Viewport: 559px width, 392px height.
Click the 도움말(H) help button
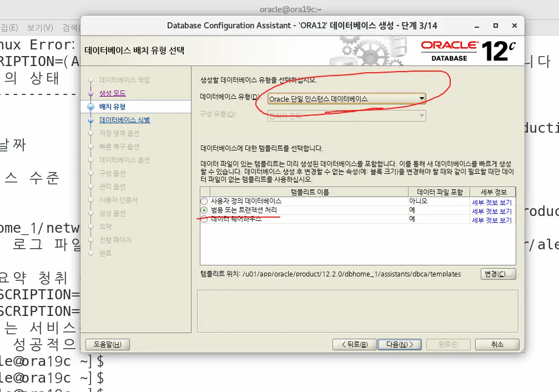(107, 344)
